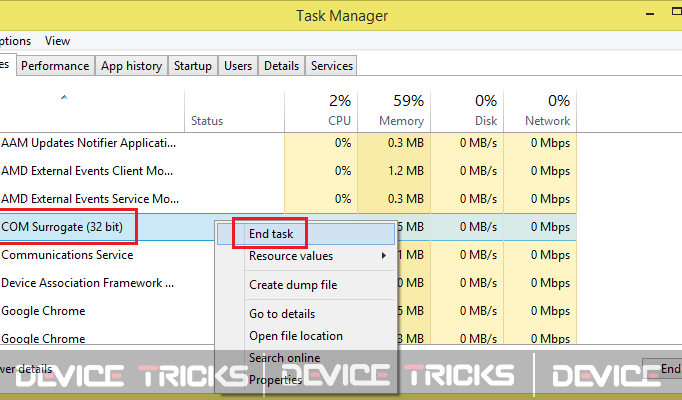
Task: Click 0 MB/s in Communications Service row
Action: (x=478, y=255)
